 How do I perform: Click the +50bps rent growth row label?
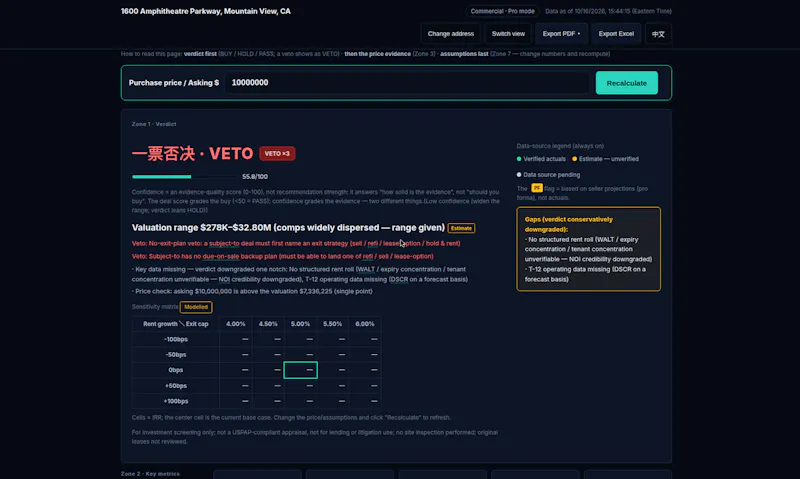click(176, 386)
